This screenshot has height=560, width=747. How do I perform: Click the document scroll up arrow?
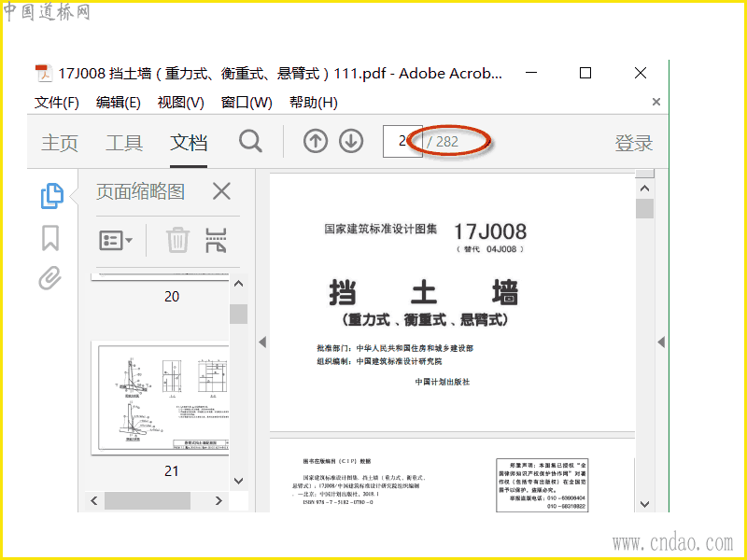click(644, 189)
